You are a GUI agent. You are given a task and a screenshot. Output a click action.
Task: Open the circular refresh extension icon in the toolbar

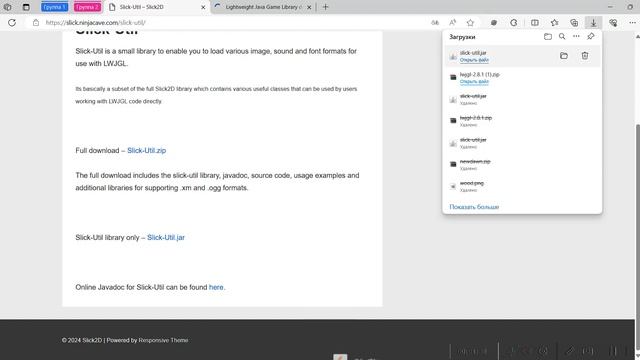click(514, 22)
